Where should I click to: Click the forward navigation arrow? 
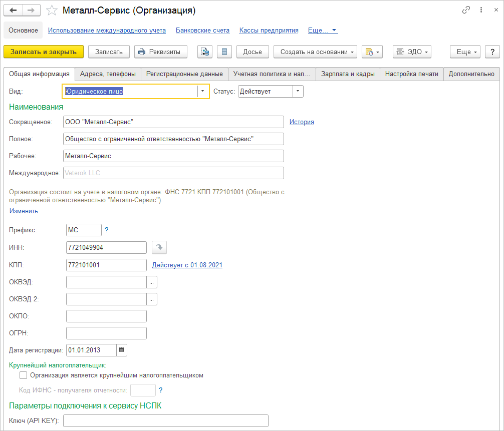click(x=31, y=10)
